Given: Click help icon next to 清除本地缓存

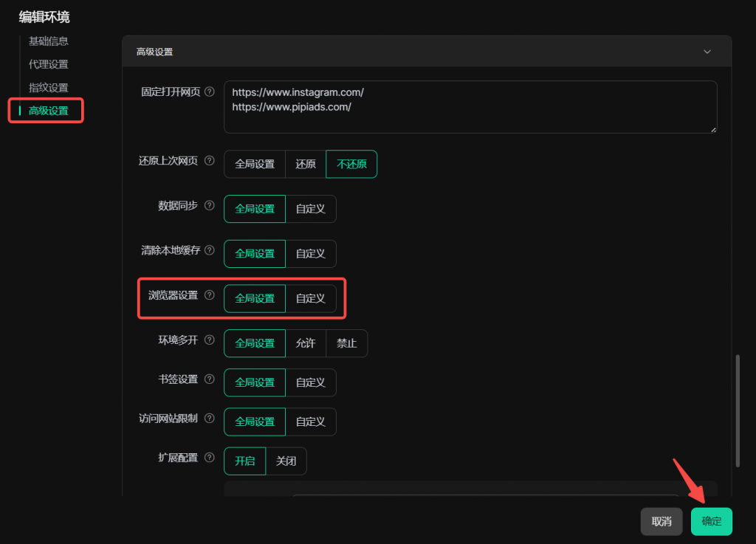Looking at the screenshot, I should point(210,250).
